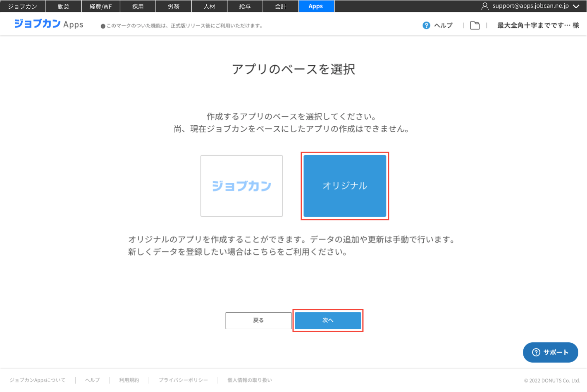Click the 次へ button

point(328,320)
